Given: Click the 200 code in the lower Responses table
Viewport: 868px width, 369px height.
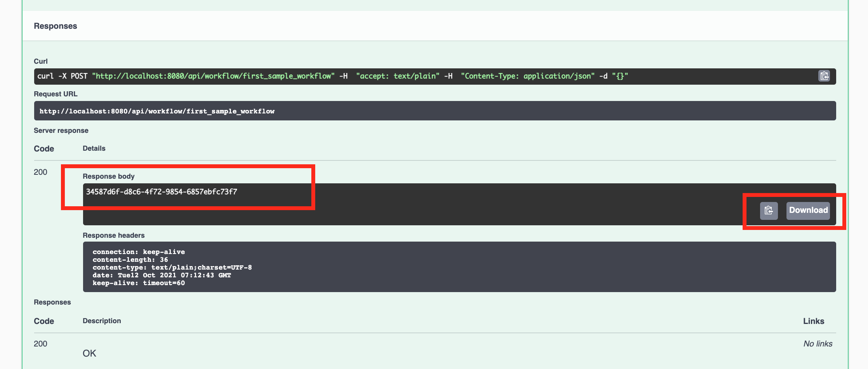Looking at the screenshot, I should coord(40,344).
